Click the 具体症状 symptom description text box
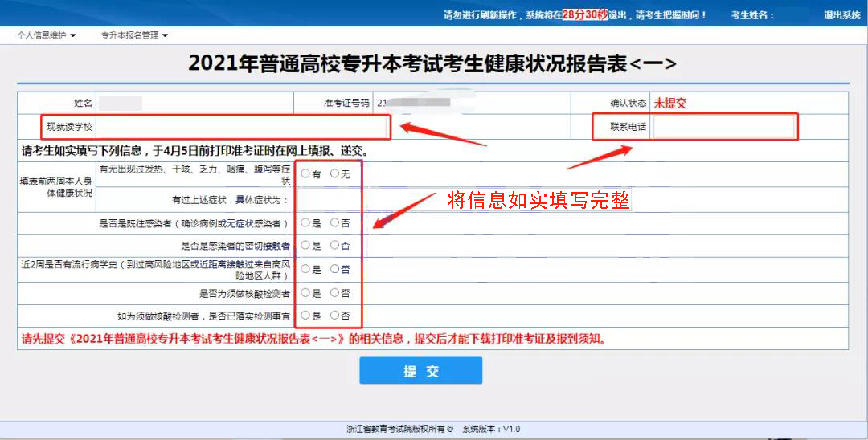This screenshot has width=868, height=440. coord(328,199)
